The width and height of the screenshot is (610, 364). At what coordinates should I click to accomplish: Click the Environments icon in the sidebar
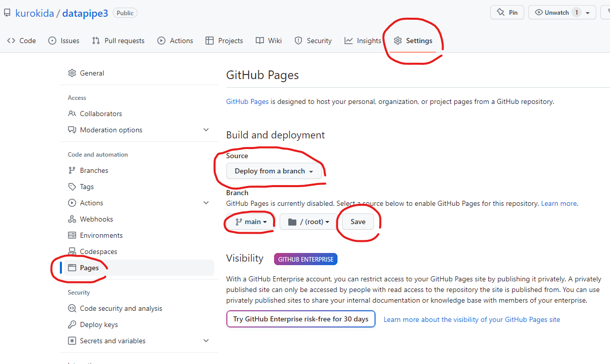click(72, 235)
